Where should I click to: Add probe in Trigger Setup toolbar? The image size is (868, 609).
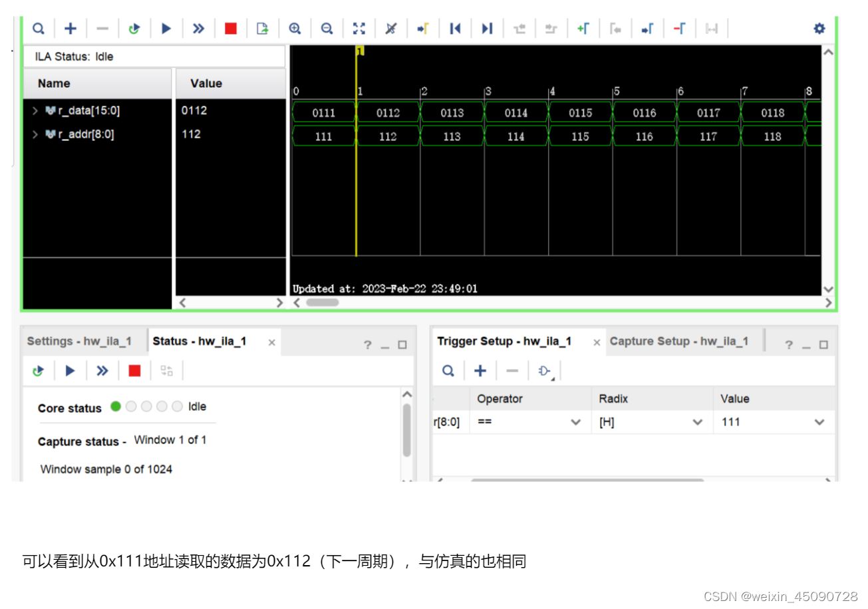click(480, 371)
